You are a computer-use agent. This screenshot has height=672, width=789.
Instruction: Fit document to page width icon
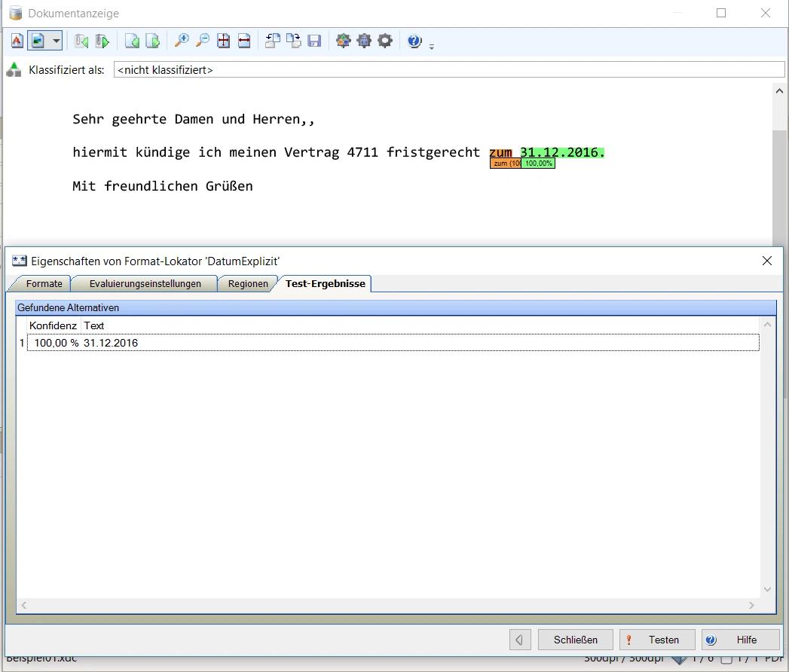(x=244, y=41)
